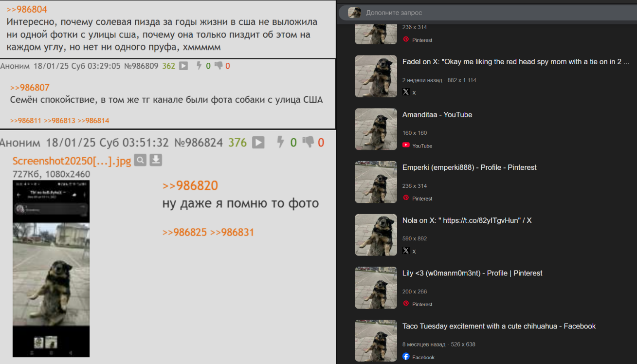Open the >>986804 reply link
Viewport: 637px width, 364px height.
pyautogui.click(x=27, y=9)
